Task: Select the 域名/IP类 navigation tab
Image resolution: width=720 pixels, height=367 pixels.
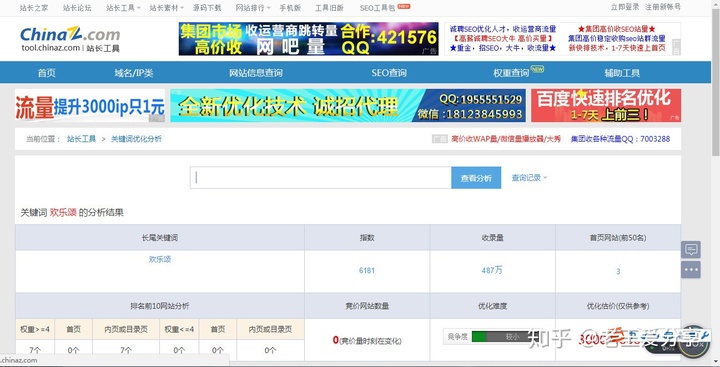Action: coord(134,73)
